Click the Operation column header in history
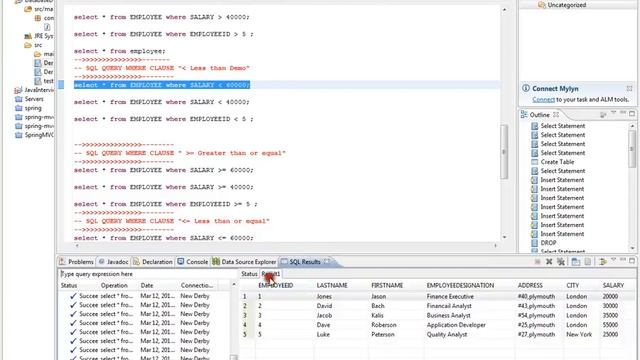640x360 pixels. (114, 285)
